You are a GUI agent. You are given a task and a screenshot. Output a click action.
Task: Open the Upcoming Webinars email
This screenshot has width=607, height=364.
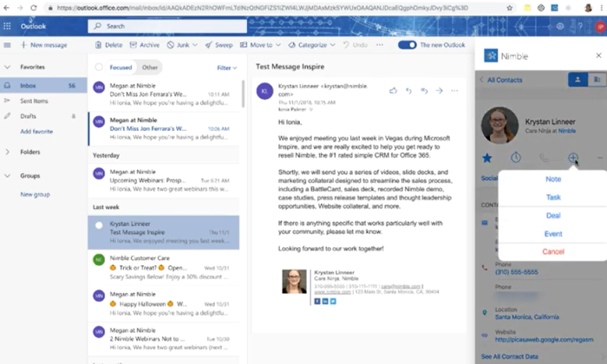pos(163,180)
